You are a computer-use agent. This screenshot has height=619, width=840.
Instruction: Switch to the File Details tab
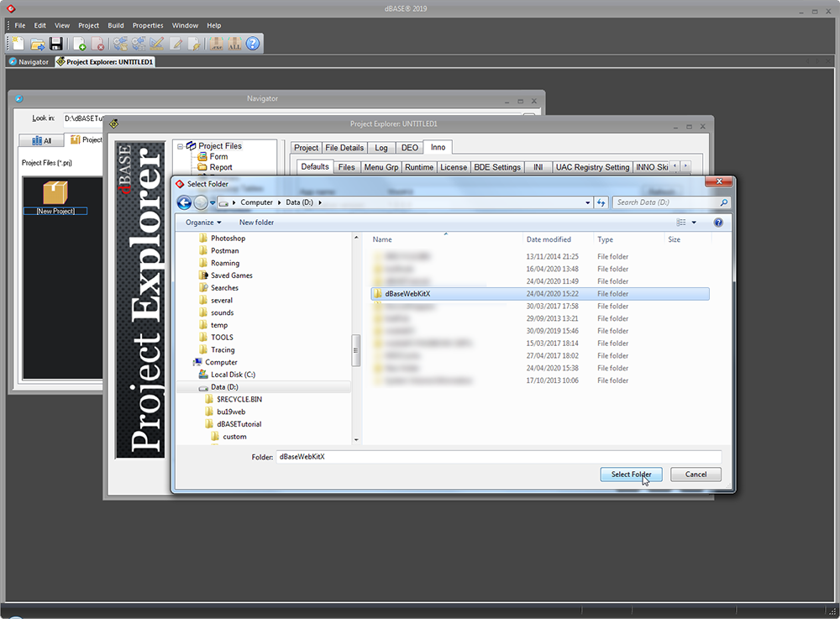[x=344, y=148]
